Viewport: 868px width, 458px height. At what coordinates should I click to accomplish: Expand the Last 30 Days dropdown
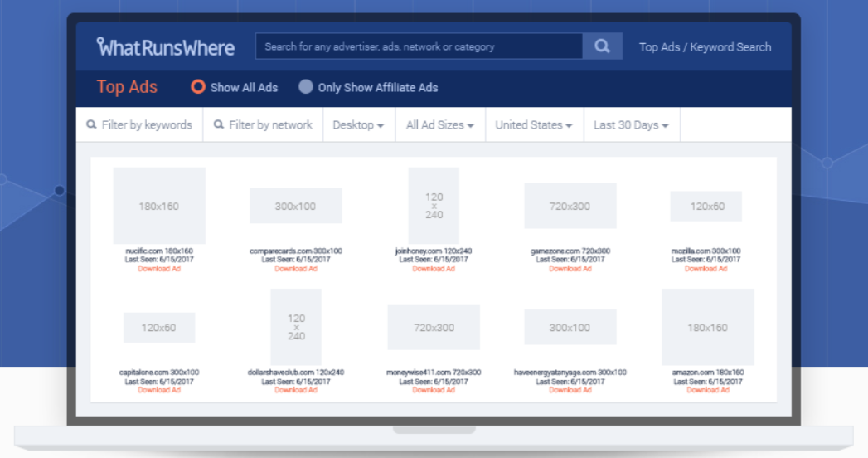point(631,125)
